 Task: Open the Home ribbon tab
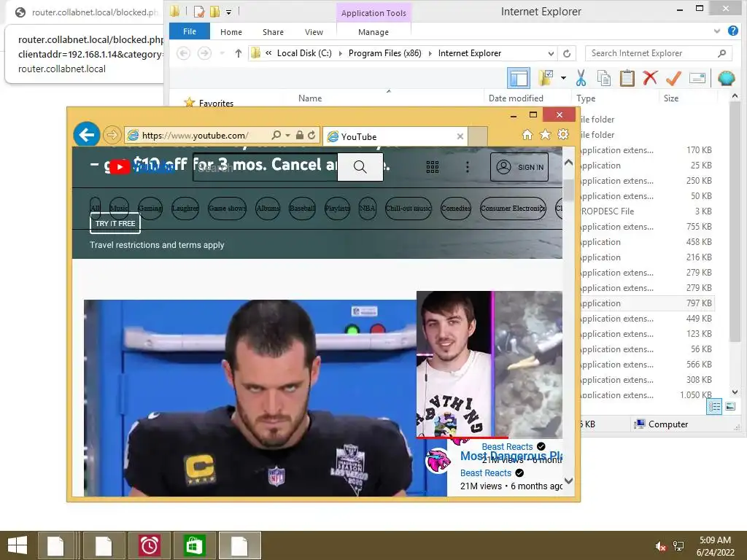231,32
